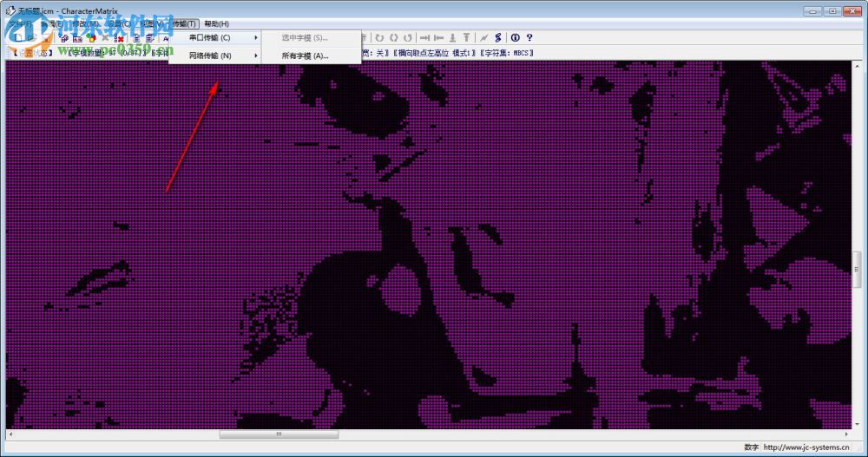
Task: Choose 选中字模 (S)... submenu item
Action: click(x=311, y=37)
